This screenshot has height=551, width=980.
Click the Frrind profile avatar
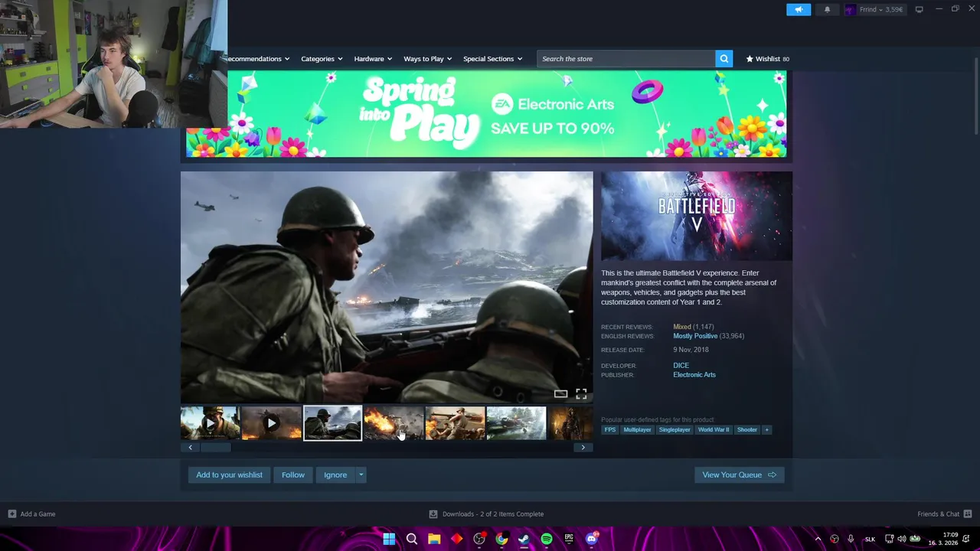(x=850, y=9)
